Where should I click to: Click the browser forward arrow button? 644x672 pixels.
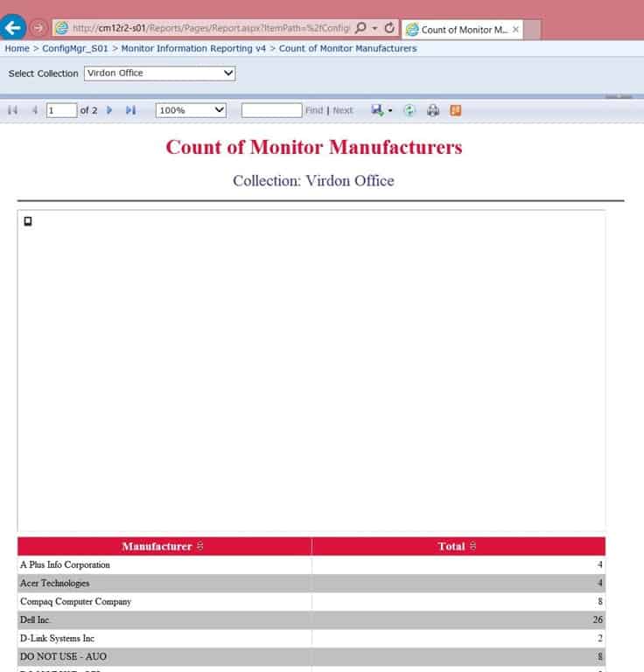pos(38,28)
